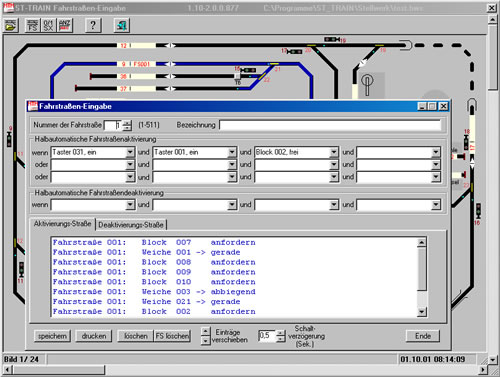
Task: Open last dropdown in Fahrstraßendeaktivierung row
Action: pyautogui.click(x=436, y=205)
